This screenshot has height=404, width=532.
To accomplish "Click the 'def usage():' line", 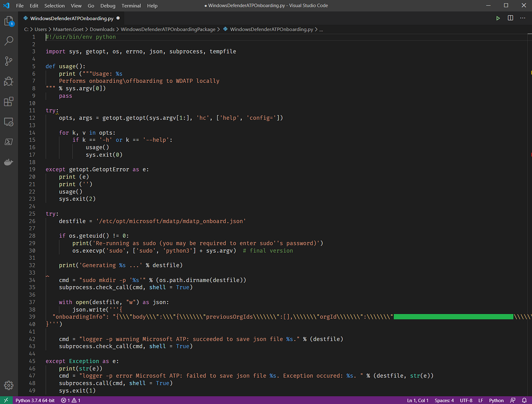I will (x=65, y=66).
